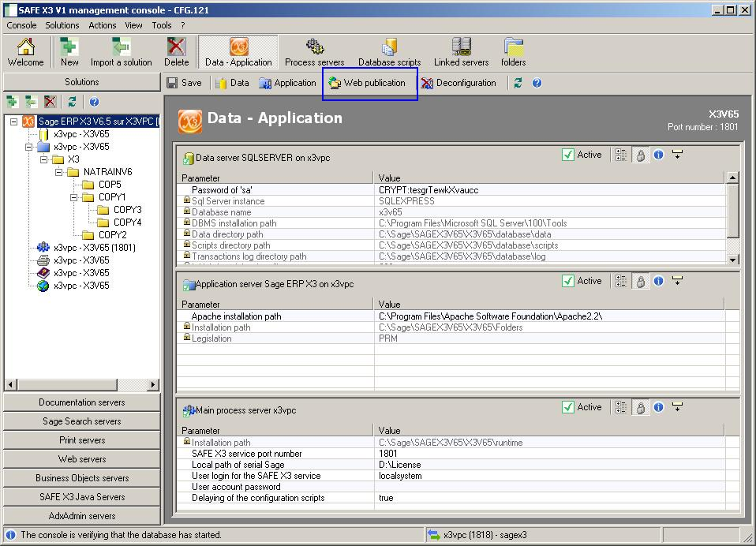The height and width of the screenshot is (546, 756).
Task: Open the Welcome page from the toolbar
Action: coord(25,52)
